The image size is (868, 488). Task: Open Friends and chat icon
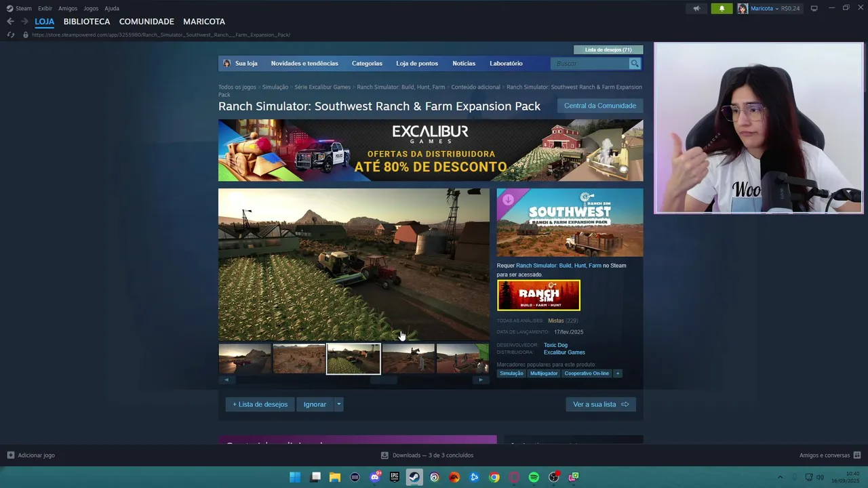point(857,455)
